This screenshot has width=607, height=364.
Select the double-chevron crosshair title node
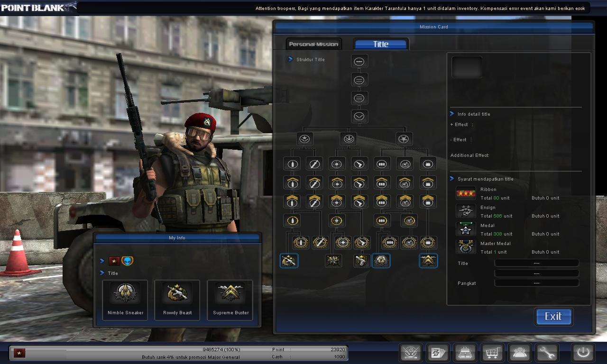pyautogui.click(x=337, y=201)
